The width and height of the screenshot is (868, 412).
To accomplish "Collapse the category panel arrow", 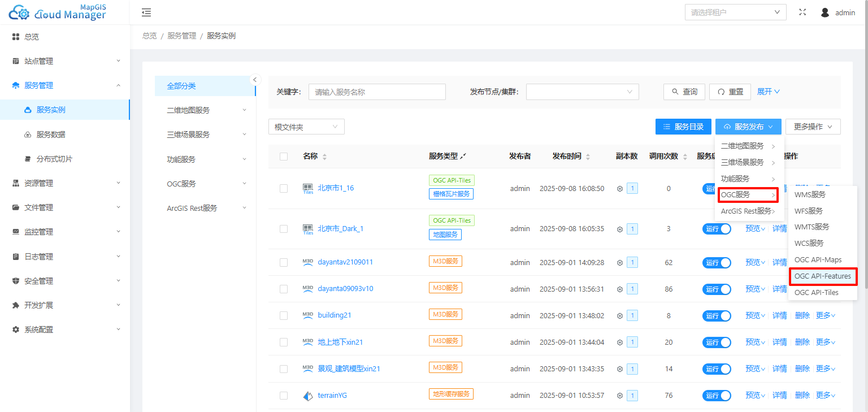I will (255, 80).
